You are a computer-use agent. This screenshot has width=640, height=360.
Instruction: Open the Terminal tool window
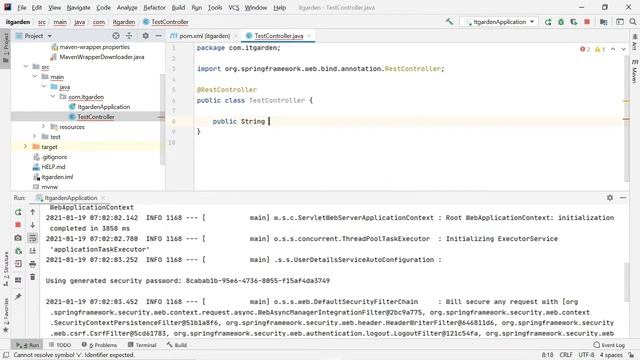click(x=142, y=345)
